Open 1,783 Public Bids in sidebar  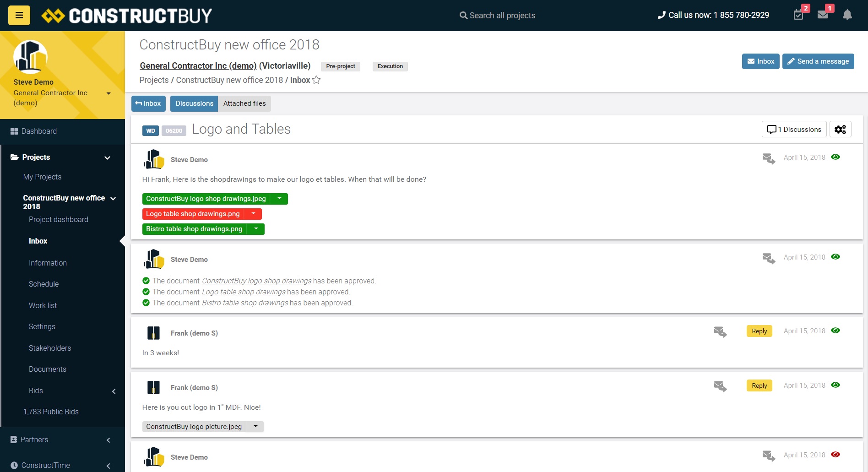click(51, 412)
